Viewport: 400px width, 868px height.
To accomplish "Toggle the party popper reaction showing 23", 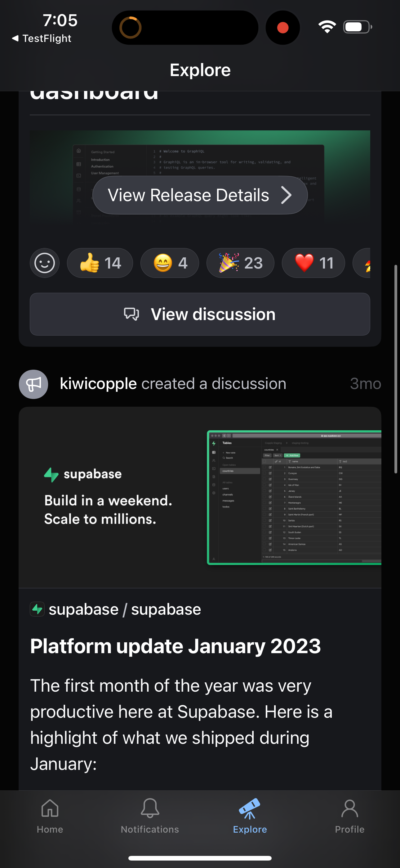I will [x=240, y=263].
